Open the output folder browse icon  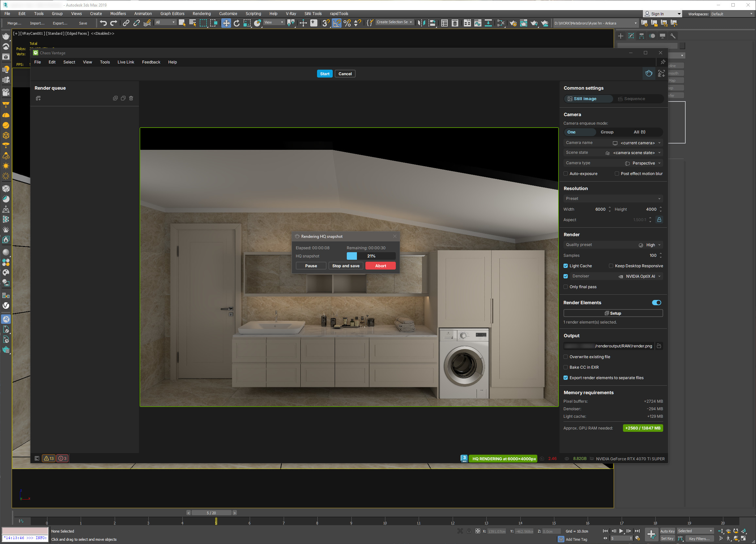(659, 346)
